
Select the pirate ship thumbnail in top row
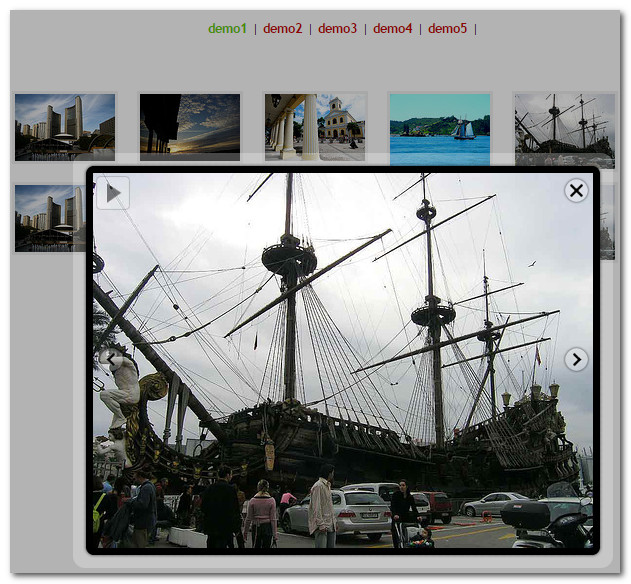tap(565, 130)
